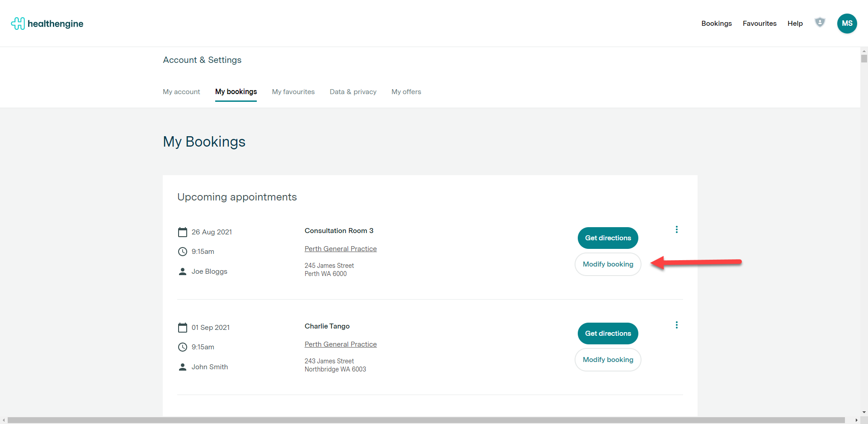Click clock icon for the 26 Aug appointment
The image size is (868, 424).
click(183, 252)
